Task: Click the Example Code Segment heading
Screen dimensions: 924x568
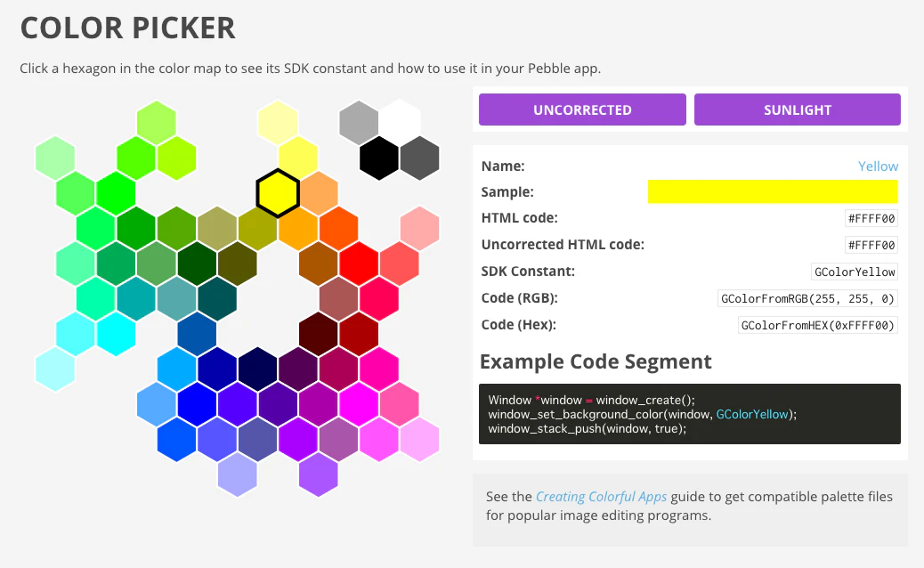Action: pyautogui.click(x=596, y=361)
